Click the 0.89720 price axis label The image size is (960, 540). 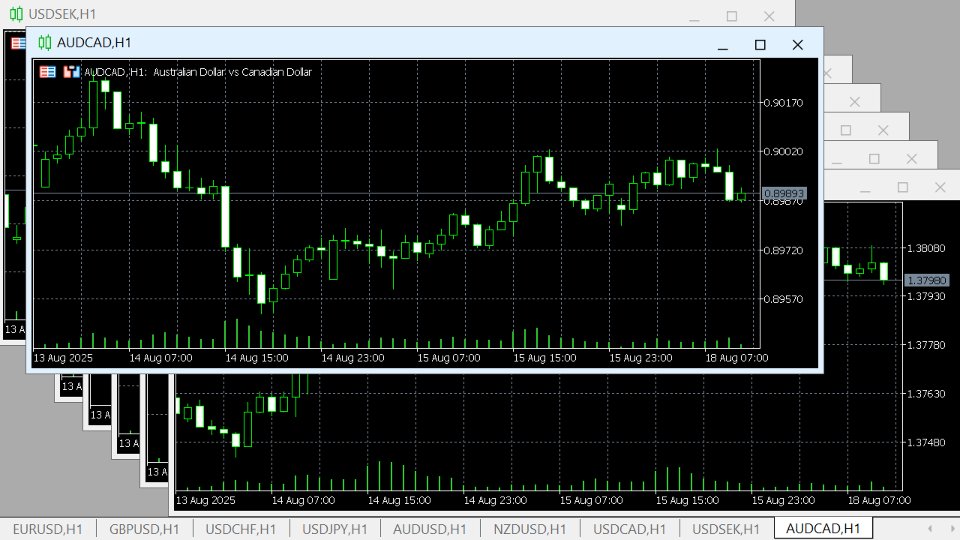[784, 250]
